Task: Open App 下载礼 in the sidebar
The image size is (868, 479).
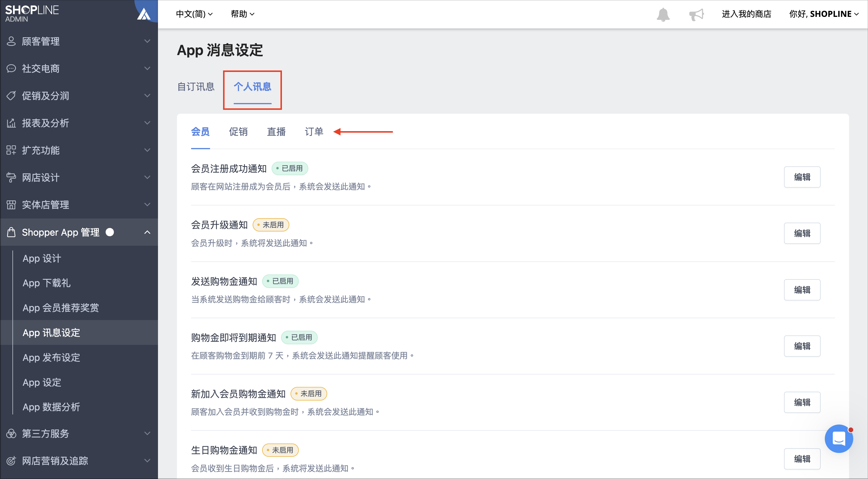Action: pyautogui.click(x=46, y=283)
